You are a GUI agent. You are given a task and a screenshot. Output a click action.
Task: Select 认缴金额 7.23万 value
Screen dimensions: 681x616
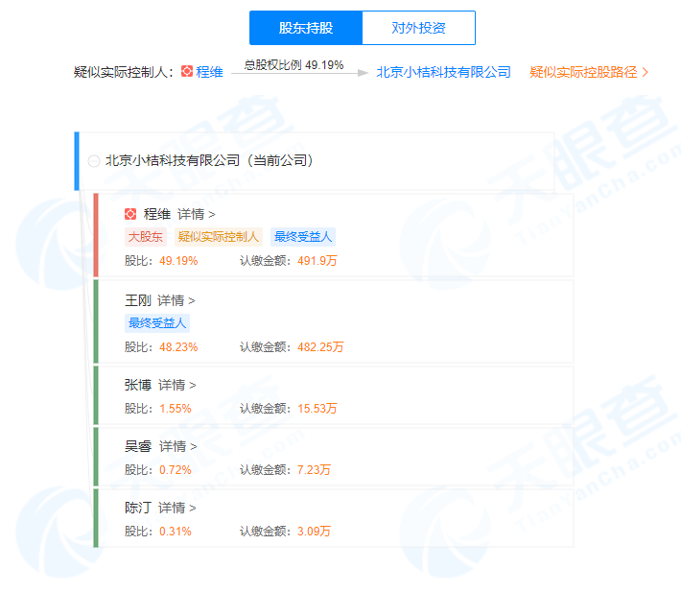click(x=314, y=469)
